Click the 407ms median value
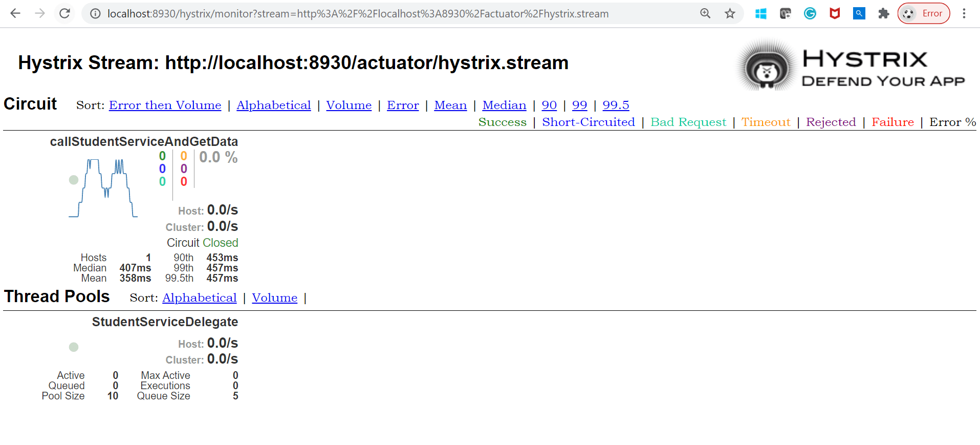 click(x=135, y=268)
